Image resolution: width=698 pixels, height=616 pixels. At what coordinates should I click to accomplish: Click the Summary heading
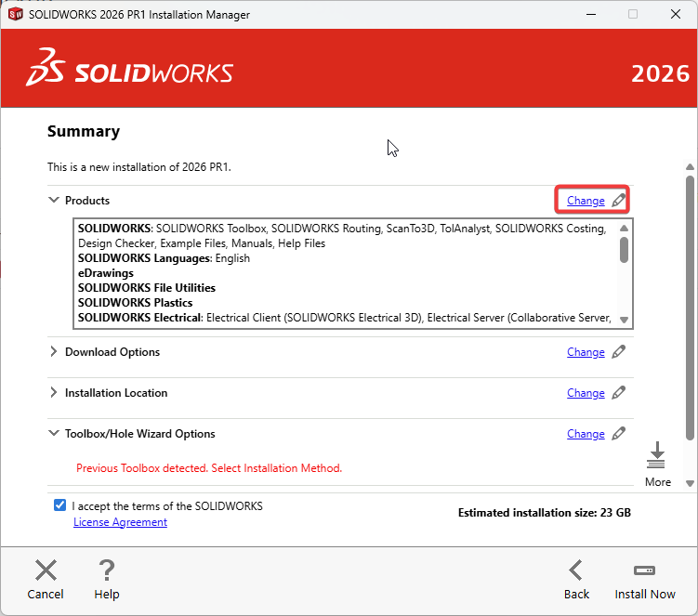point(84,131)
